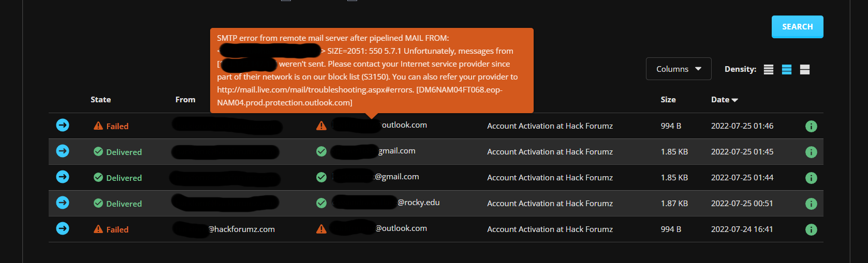Click the recipient warning icon on the first failed row
868x263 pixels.
321,126
